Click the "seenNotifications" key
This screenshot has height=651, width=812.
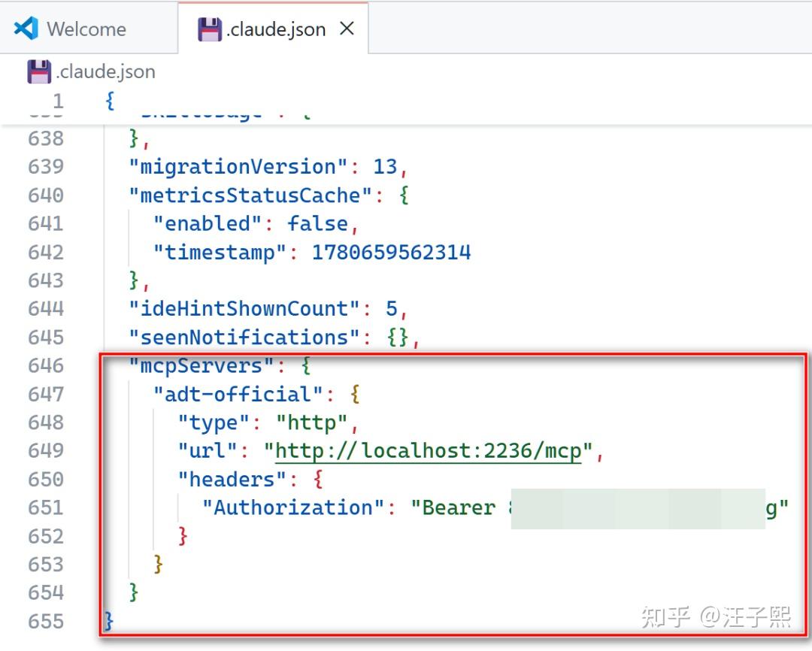[x=244, y=338]
